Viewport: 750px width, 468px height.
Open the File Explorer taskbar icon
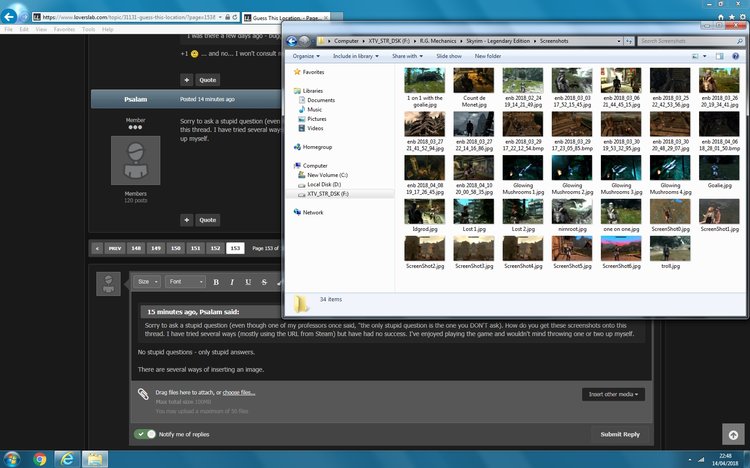click(x=95, y=459)
